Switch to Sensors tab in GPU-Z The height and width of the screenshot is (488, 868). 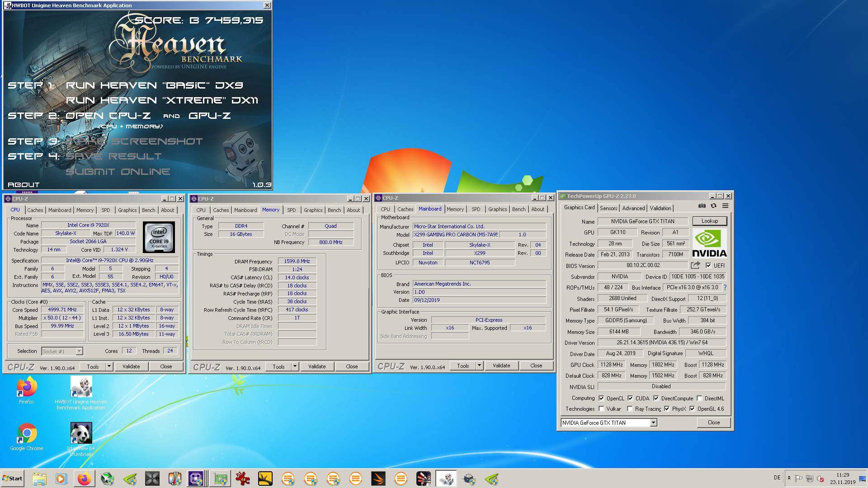(x=608, y=208)
